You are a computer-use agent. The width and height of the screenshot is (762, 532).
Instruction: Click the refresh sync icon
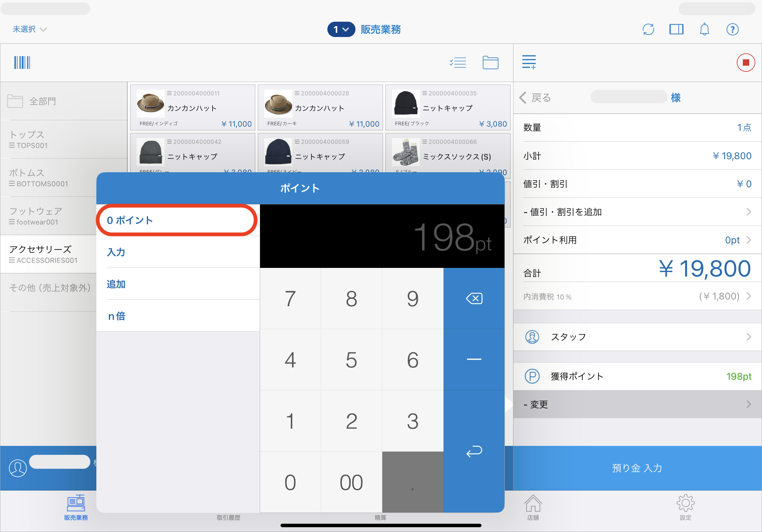click(x=648, y=29)
